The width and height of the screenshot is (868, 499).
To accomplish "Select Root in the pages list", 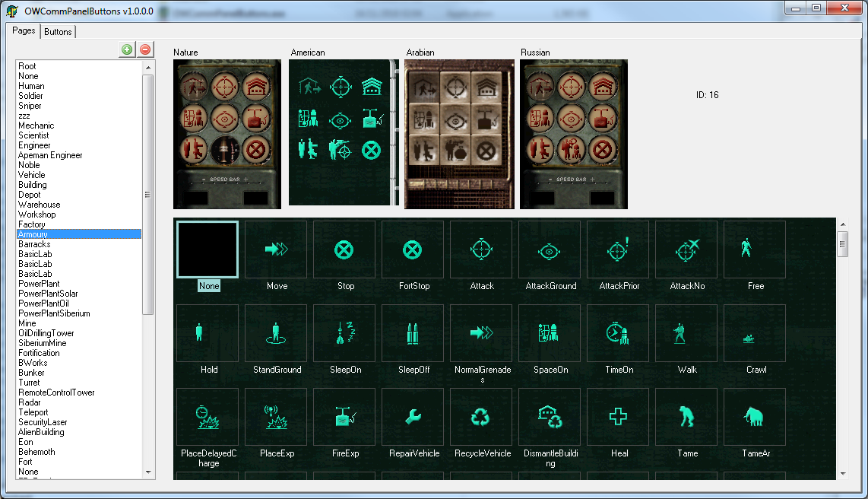I will coord(79,66).
